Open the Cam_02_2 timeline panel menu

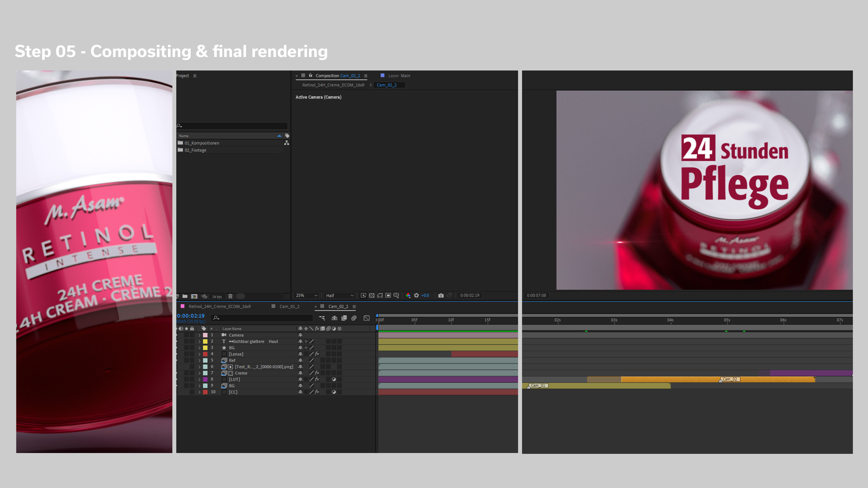tap(354, 307)
